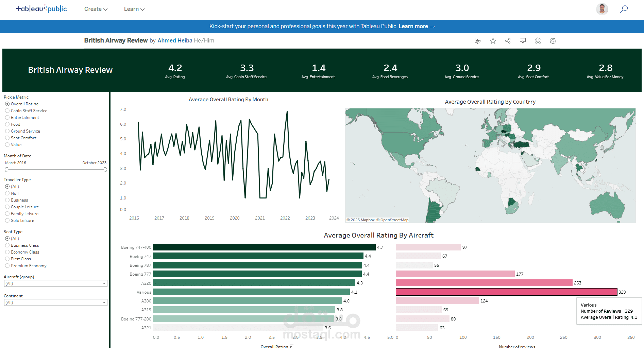This screenshot has width=644, height=348.
Task: Click the start handle of the date slider
Action: [6, 170]
